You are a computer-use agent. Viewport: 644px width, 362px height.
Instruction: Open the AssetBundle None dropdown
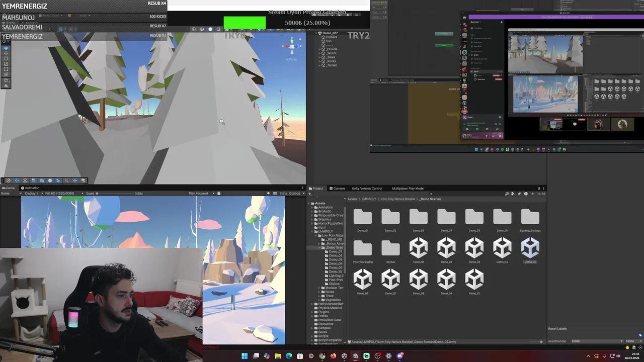tap(596, 341)
